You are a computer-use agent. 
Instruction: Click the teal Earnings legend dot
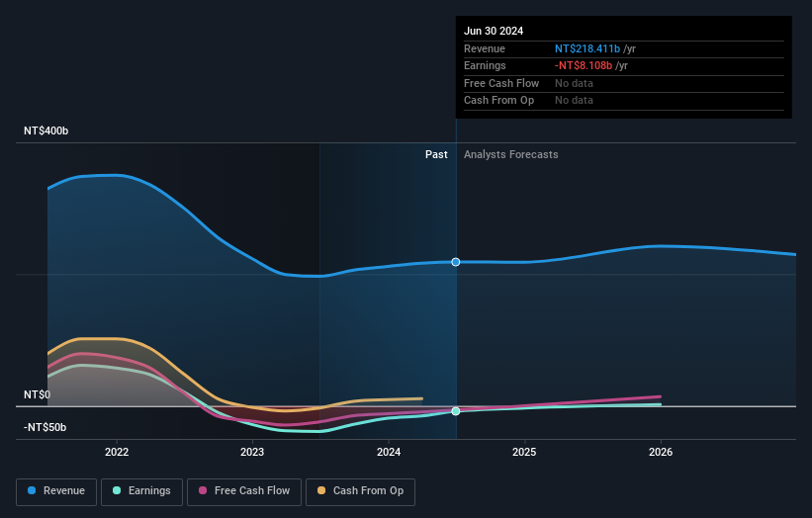[x=117, y=490]
